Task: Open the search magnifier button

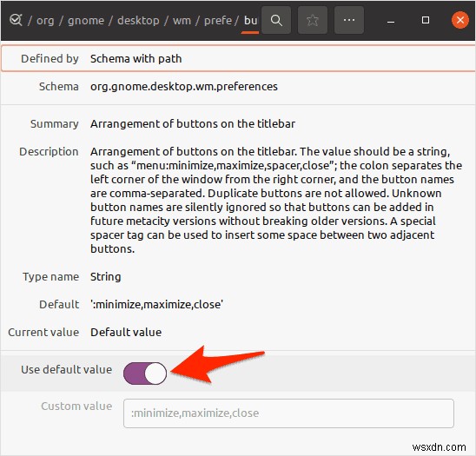Action: point(276,20)
